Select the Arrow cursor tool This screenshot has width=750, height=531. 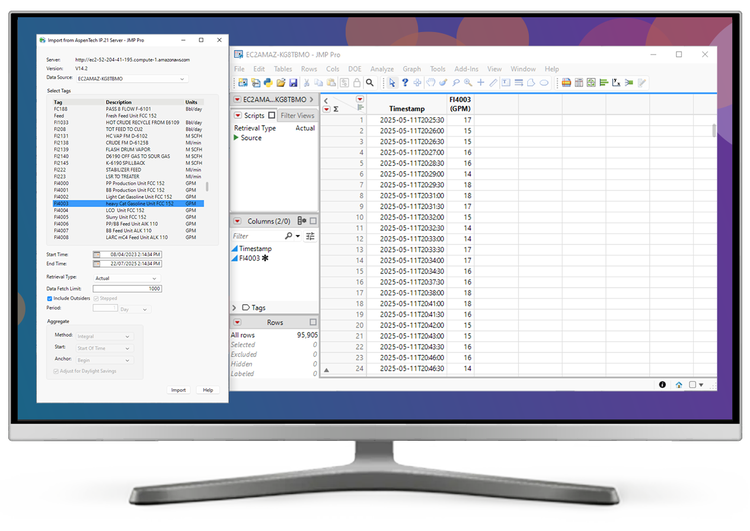392,83
